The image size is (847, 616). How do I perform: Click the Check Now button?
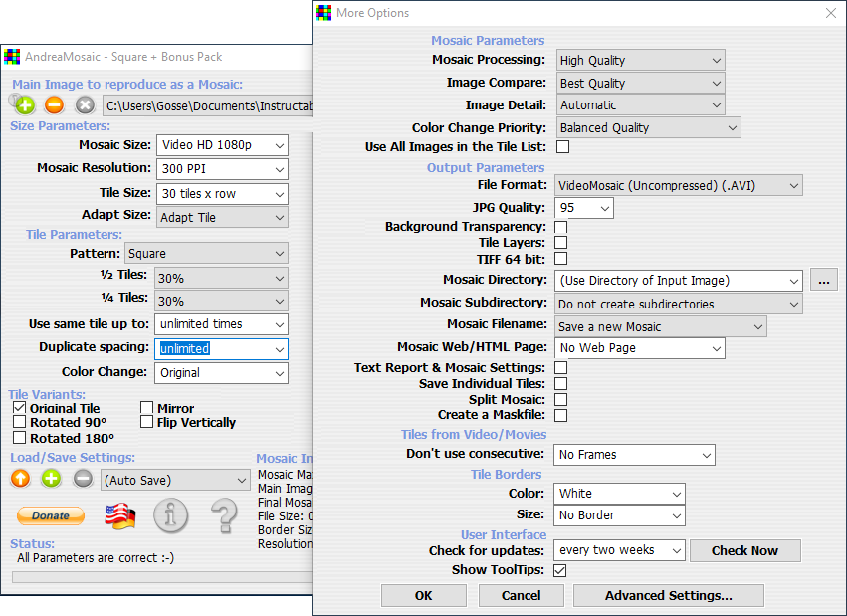[x=744, y=550]
